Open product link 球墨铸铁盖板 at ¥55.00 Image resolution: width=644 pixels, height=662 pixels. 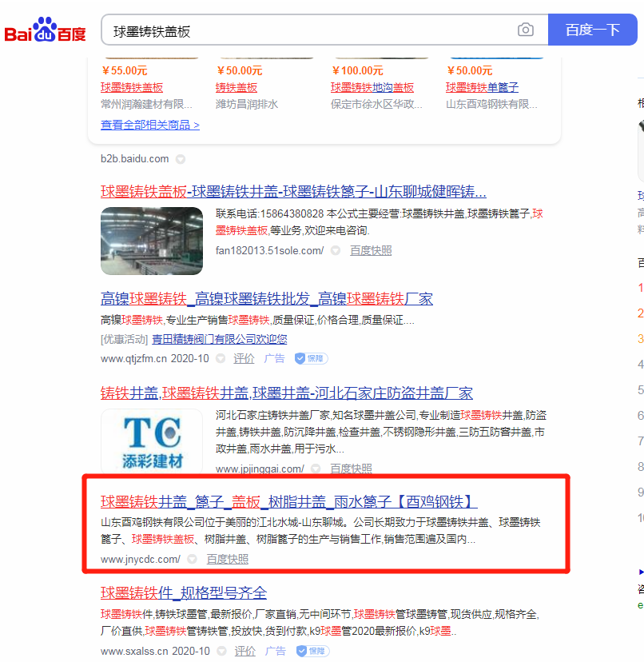click(x=132, y=87)
